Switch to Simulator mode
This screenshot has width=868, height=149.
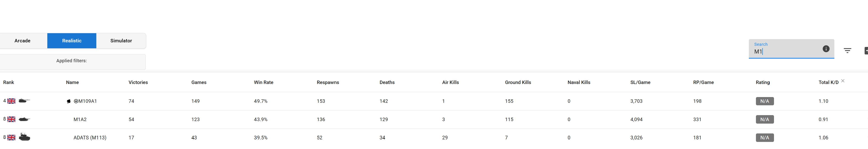tap(121, 41)
